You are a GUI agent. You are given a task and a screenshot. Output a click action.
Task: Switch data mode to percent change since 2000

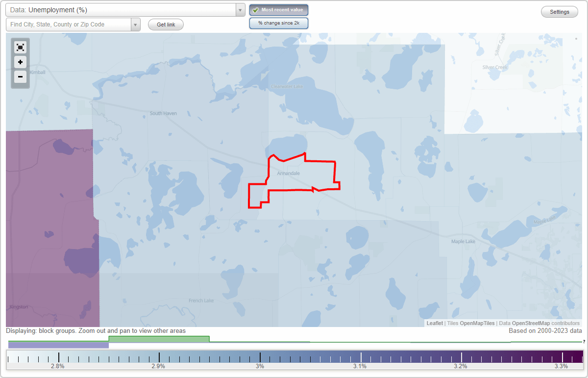click(278, 23)
